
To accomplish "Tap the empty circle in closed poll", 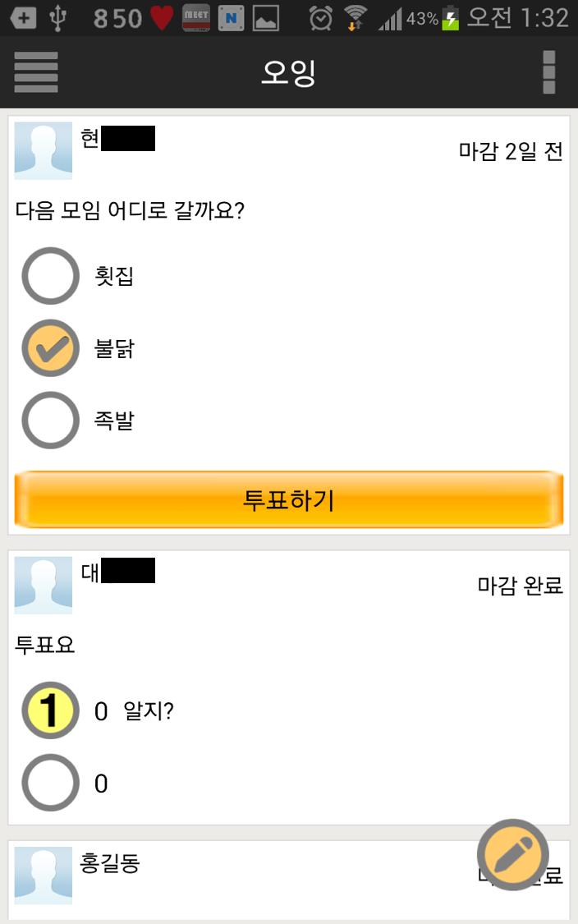I will [50, 783].
